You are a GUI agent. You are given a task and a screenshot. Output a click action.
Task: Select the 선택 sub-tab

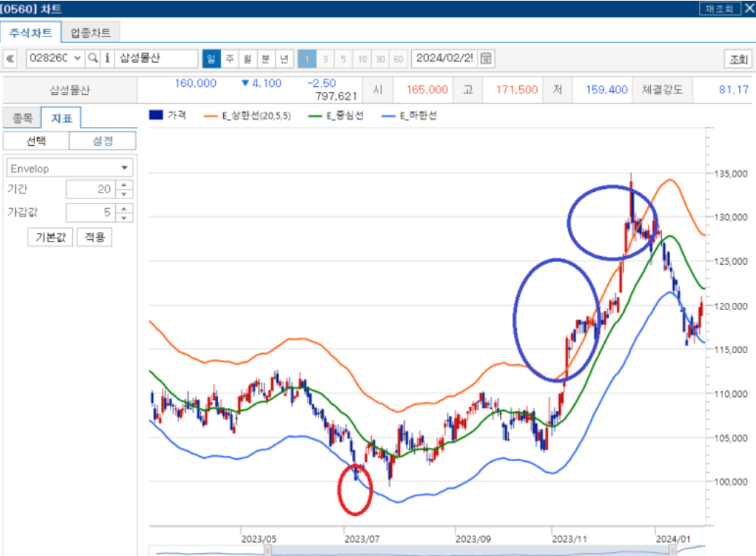(36, 141)
